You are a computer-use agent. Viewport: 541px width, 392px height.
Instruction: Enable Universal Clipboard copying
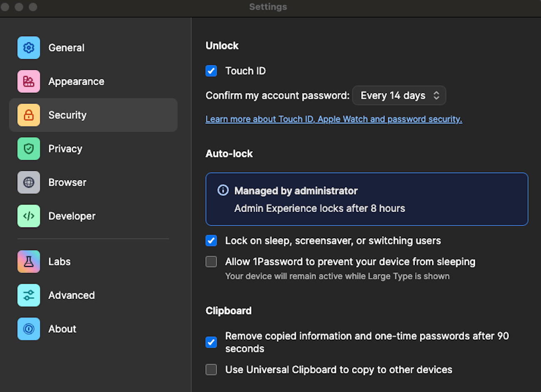click(x=211, y=370)
